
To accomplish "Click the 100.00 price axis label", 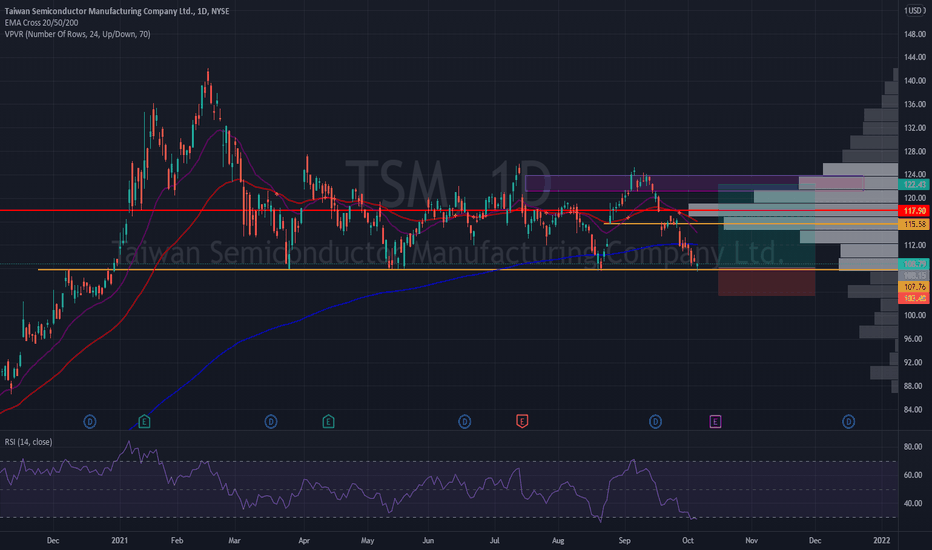I will click(x=915, y=315).
